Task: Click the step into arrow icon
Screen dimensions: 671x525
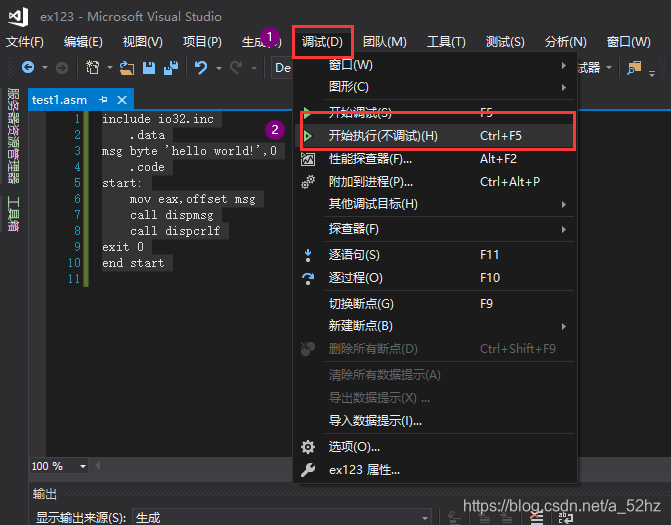Action: [x=308, y=255]
